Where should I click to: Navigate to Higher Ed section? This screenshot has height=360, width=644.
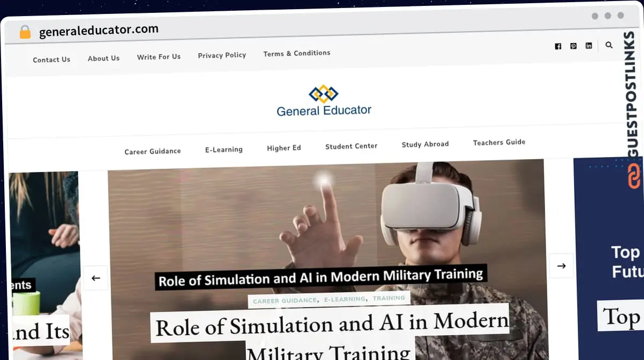point(284,148)
